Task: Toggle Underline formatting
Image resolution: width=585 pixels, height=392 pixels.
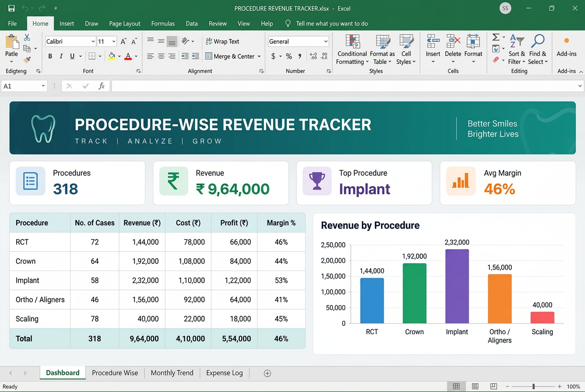Action: coord(72,56)
